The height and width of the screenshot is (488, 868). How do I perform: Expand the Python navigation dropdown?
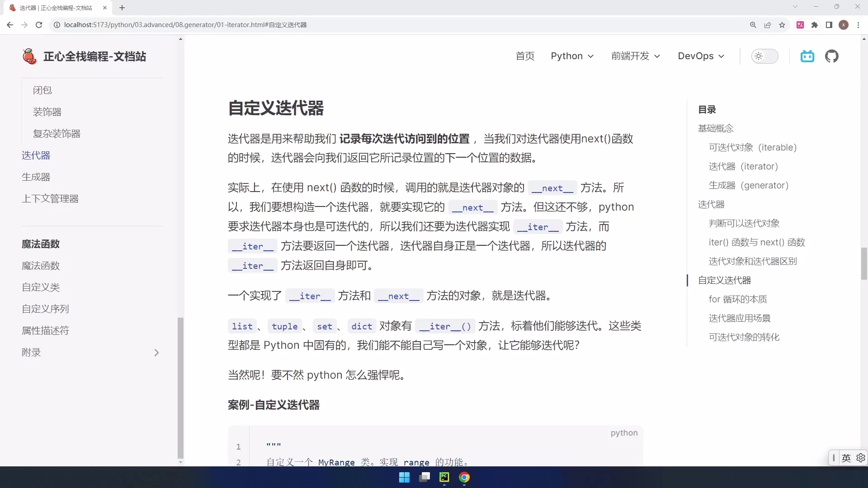coord(572,56)
